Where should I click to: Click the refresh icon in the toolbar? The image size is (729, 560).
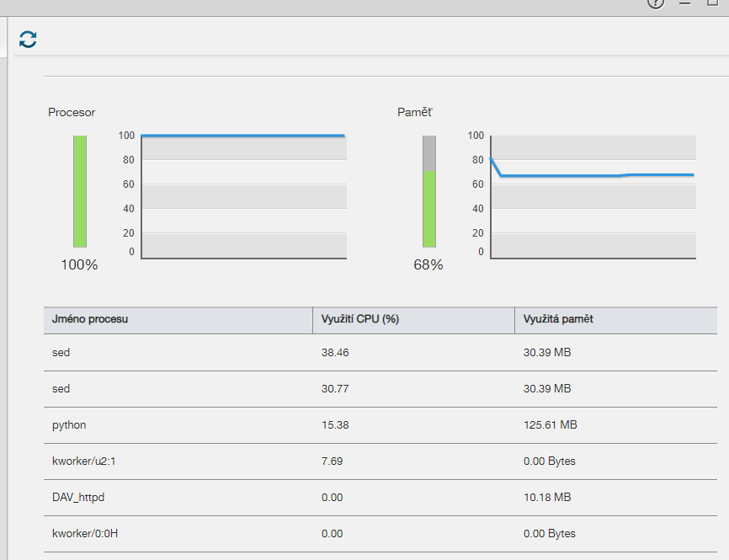29,39
